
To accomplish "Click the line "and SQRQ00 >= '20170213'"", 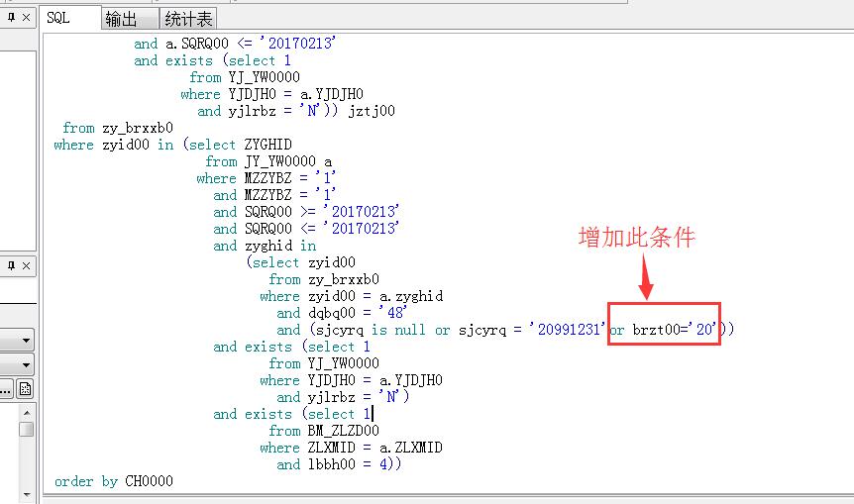I will click(306, 212).
